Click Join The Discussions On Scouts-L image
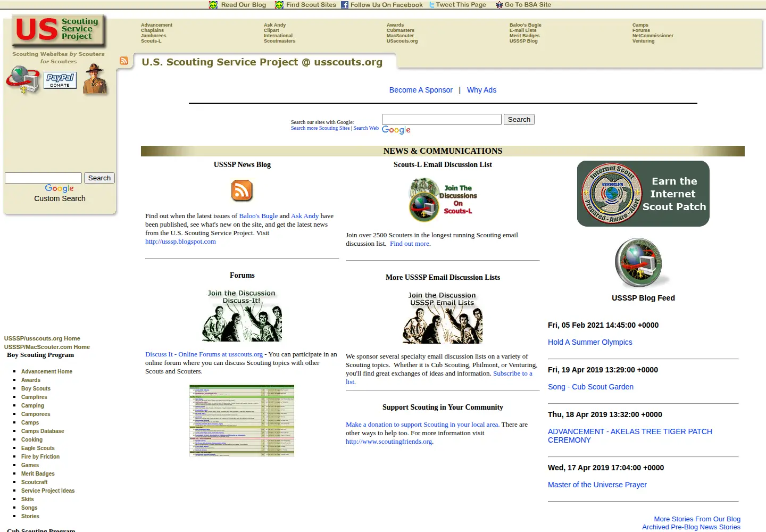The width and height of the screenshot is (766, 532). (443, 200)
